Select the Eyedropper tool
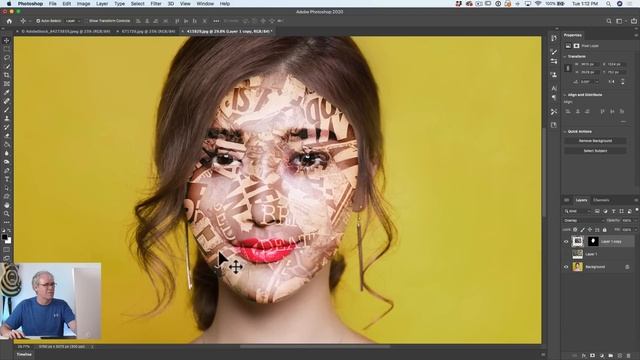Viewport: 640px width, 360px height. click(7, 92)
